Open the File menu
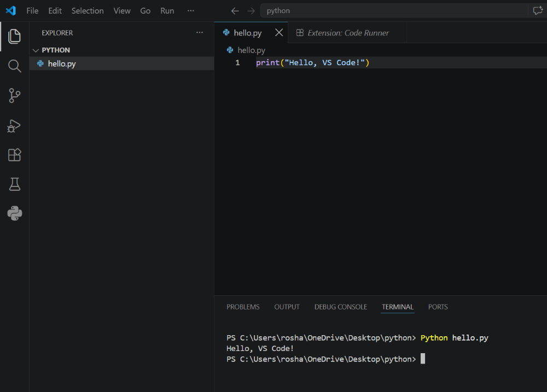The image size is (547, 392). [x=32, y=11]
